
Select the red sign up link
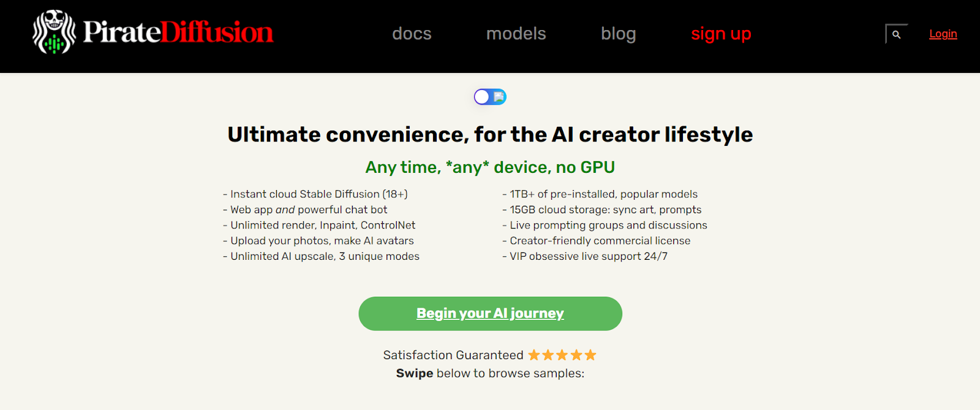[x=721, y=34]
